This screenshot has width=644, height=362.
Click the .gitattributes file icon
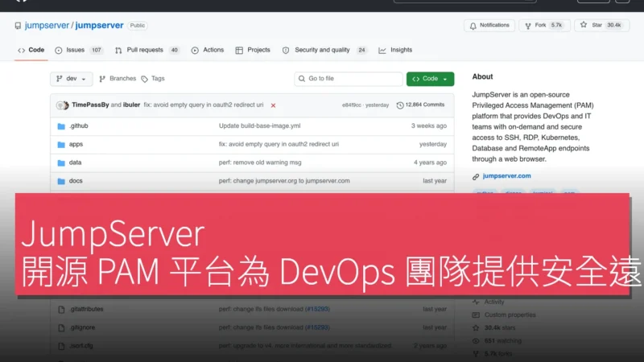click(61, 310)
